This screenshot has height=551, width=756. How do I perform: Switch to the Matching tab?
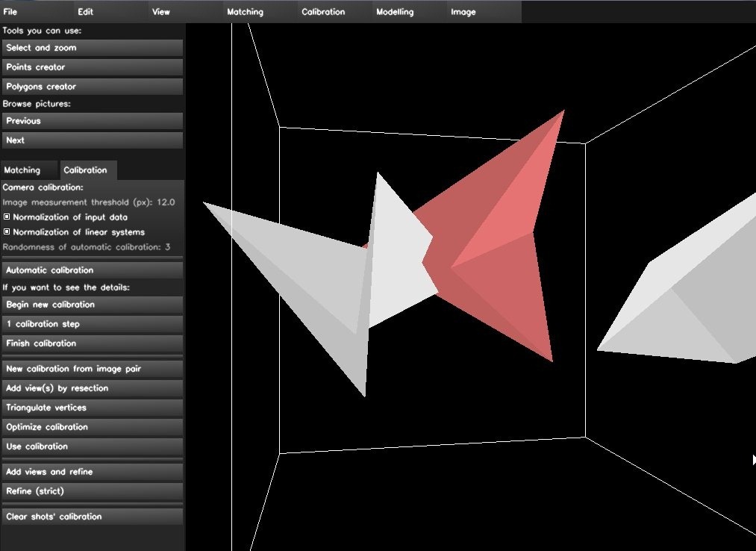pyautogui.click(x=22, y=170)
